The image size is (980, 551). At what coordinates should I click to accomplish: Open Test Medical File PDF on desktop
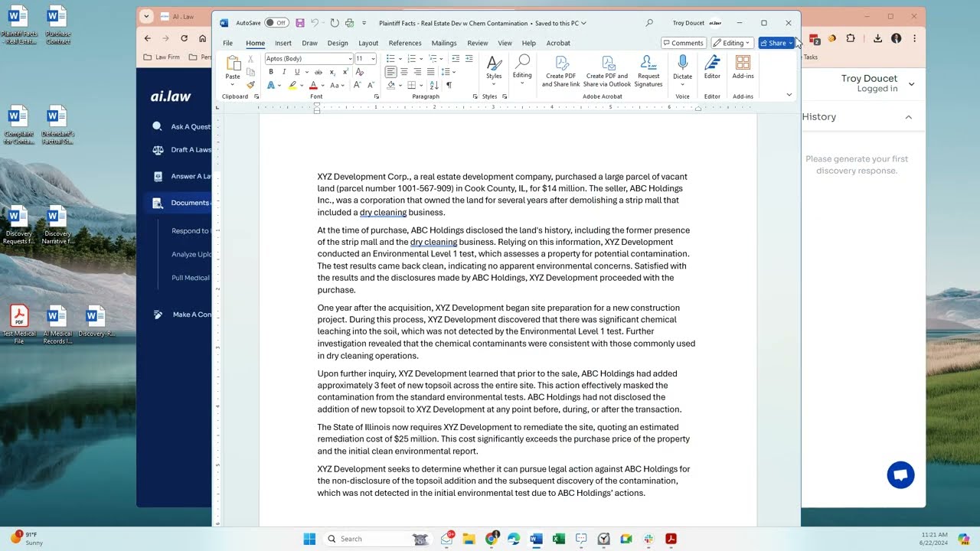tap(18, 325)
